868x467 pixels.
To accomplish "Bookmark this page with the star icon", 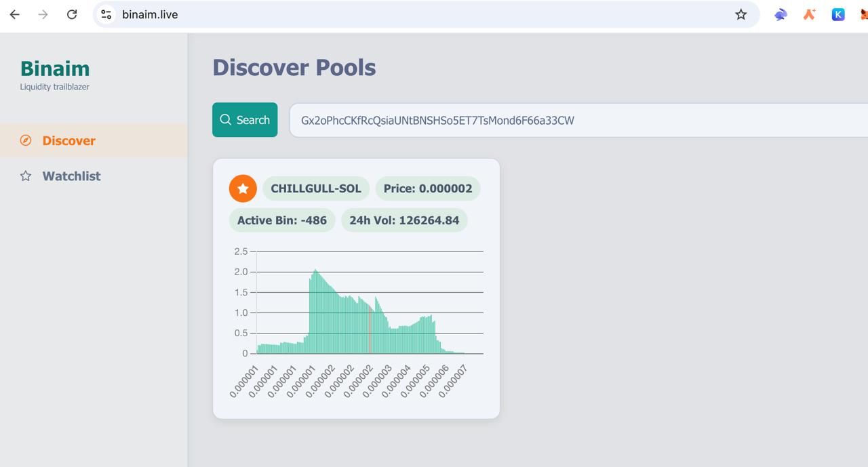I will 741,14.
